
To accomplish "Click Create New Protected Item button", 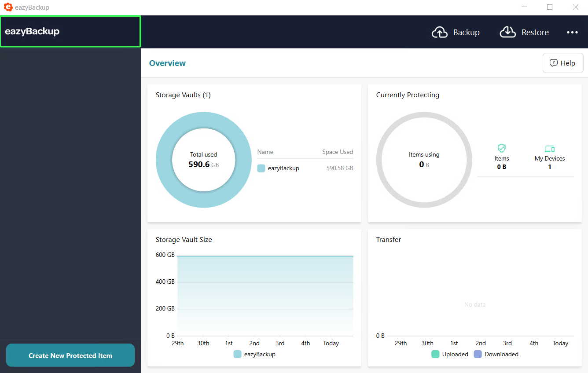I will (70, 355).
